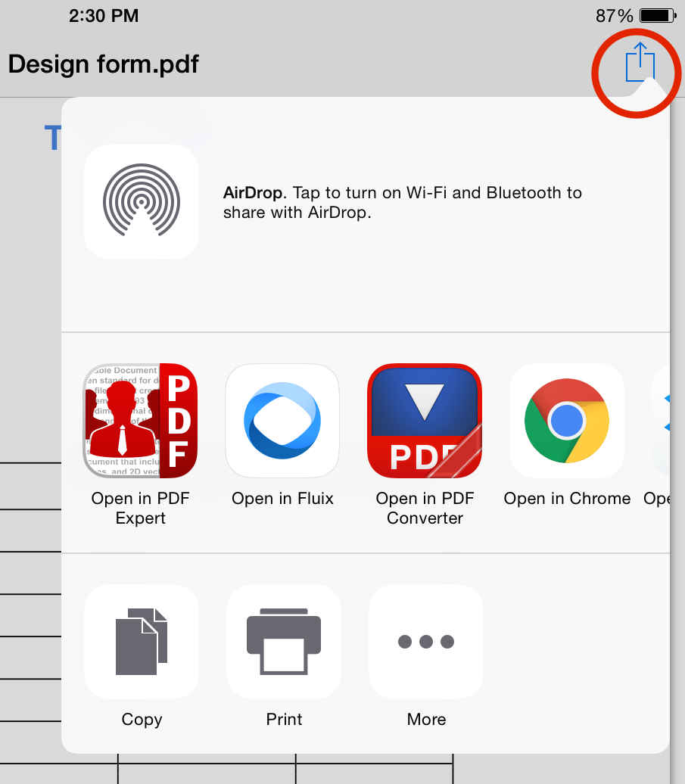Select "Open in PDF Converter" text

(x=425, y=509)
